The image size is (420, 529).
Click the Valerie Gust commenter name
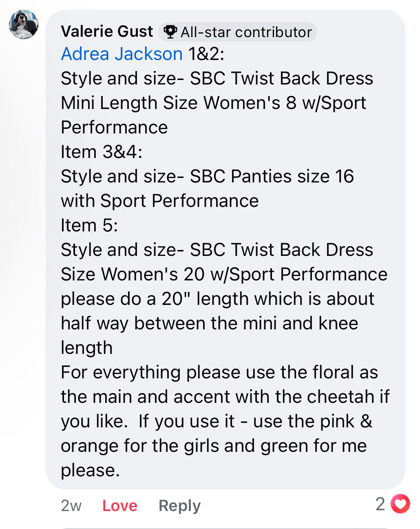click(107, 31)
